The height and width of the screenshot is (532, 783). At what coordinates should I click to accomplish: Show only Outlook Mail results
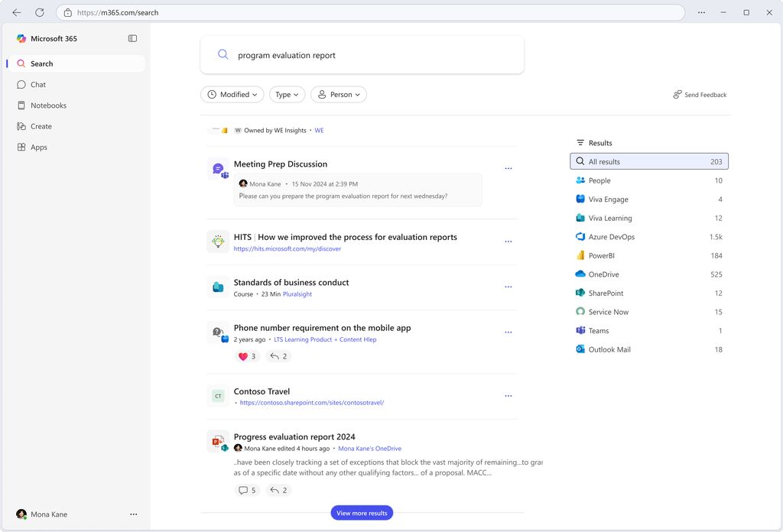pyautogui.click(x=648, y=350)
